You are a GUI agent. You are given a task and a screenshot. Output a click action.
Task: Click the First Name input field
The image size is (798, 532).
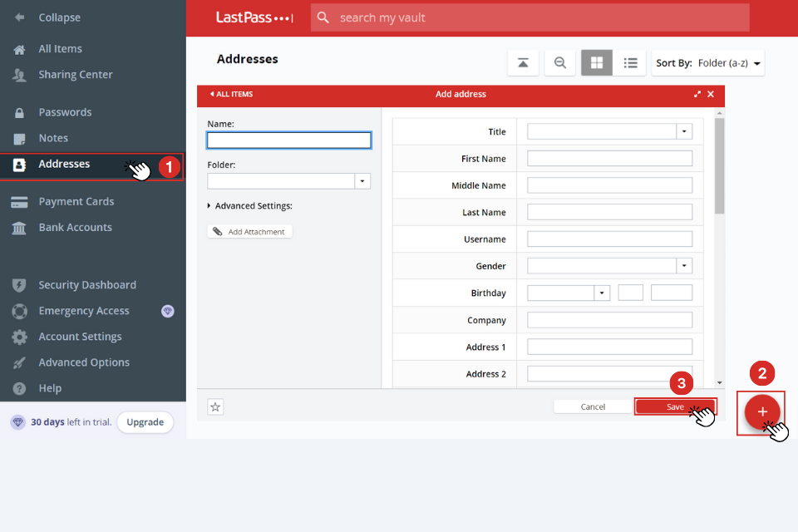click(609, 158)
